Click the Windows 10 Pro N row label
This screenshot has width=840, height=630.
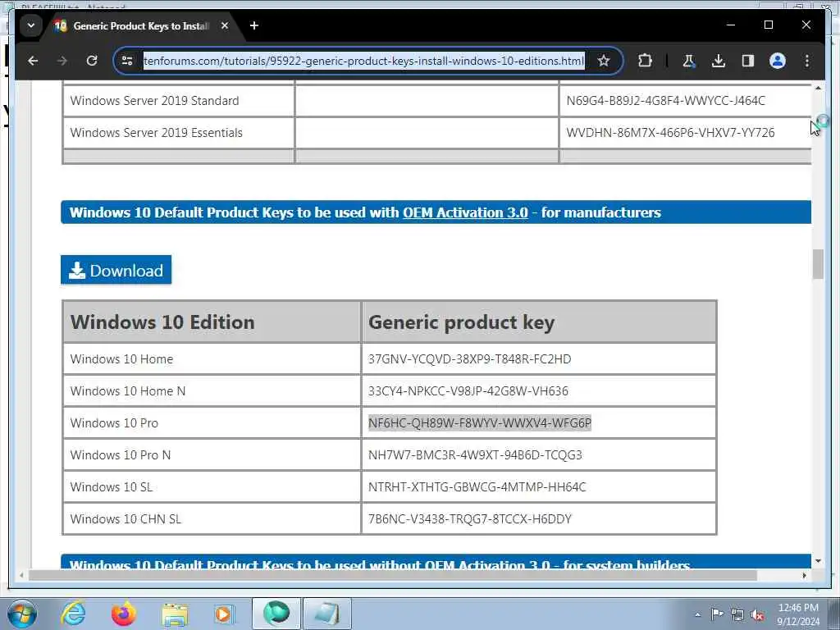120,455
